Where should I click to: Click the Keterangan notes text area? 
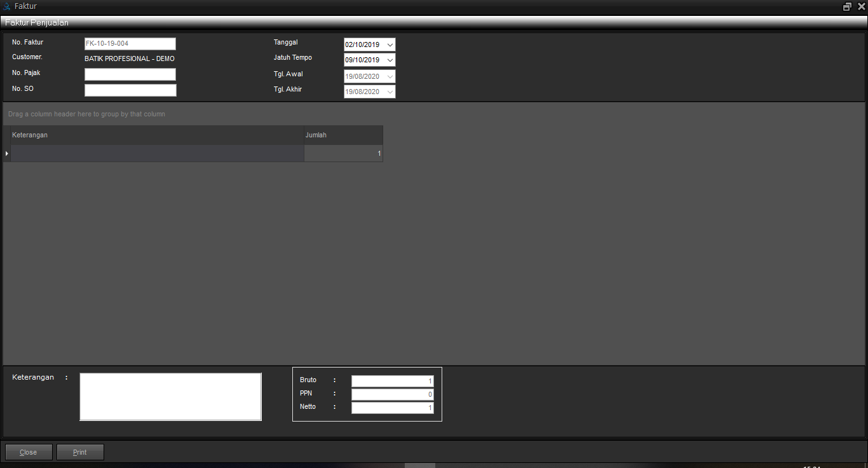(x=170, y=397)
